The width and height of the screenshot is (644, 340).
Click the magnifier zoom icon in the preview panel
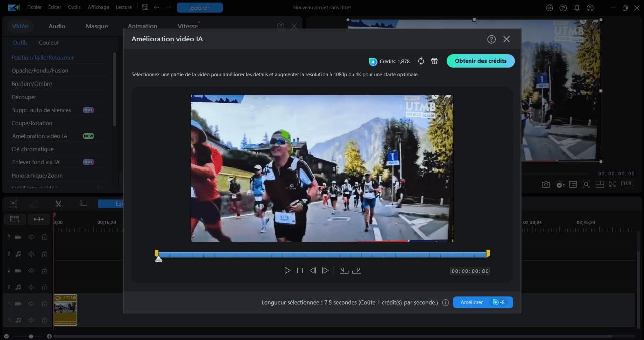586,184
